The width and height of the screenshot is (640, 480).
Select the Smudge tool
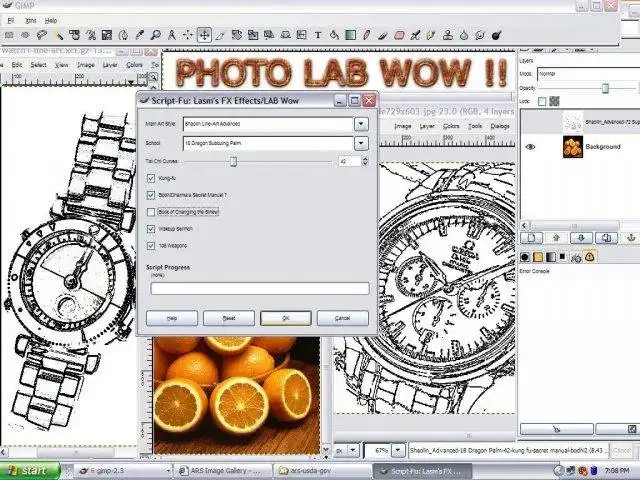[480, 36]
